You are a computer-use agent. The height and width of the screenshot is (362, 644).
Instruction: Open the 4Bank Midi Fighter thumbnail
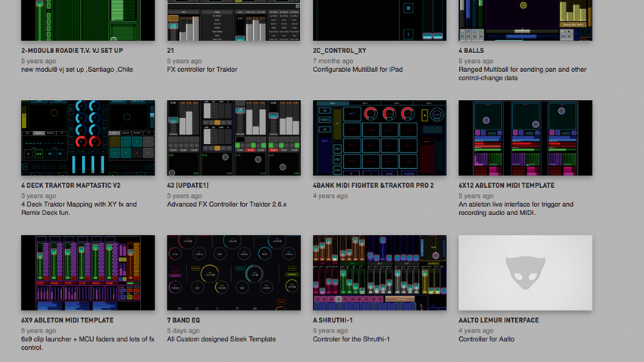pyautogui.click(x=380, y=138)
